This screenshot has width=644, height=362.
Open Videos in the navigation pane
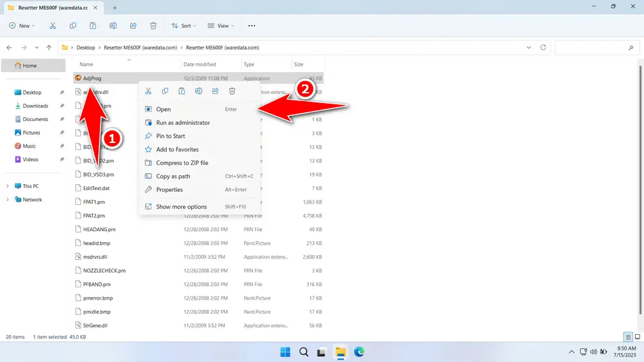[x=30, y=160]
